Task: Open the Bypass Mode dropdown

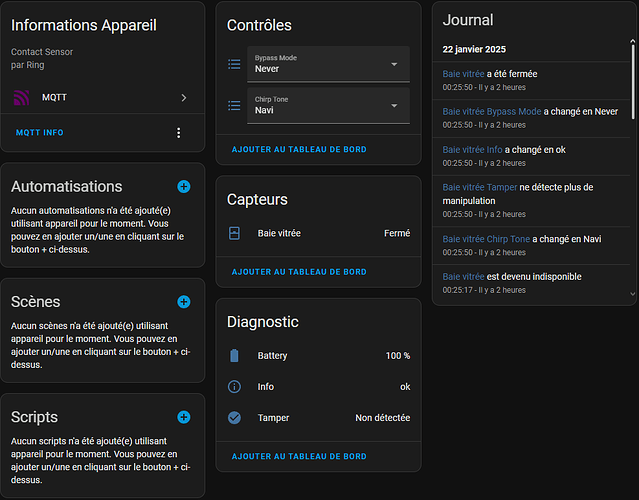Action: click(x=328, y=64)
